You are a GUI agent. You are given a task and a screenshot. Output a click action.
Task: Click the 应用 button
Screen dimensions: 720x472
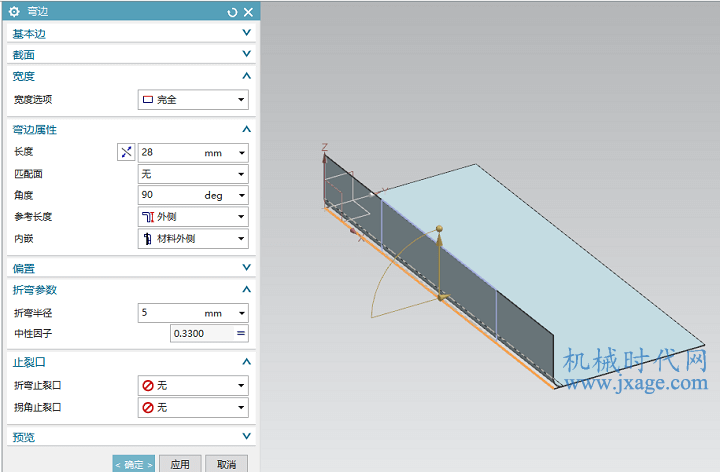(x=180, y=464)
